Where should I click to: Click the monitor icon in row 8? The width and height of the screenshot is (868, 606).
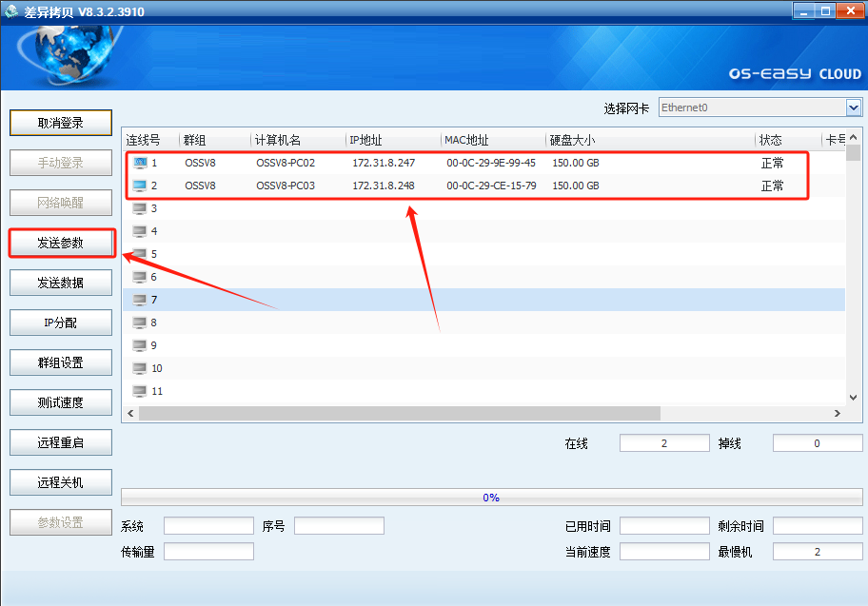coord(140,323)
